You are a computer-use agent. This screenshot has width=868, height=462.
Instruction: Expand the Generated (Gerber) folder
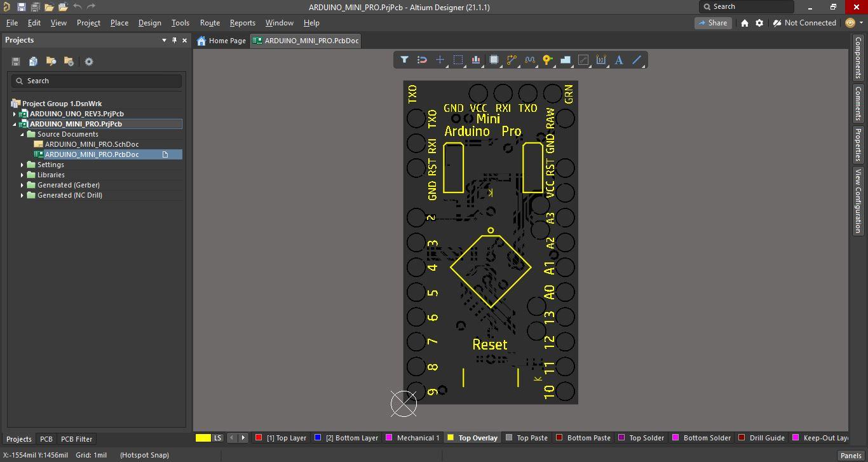[22, 185]
